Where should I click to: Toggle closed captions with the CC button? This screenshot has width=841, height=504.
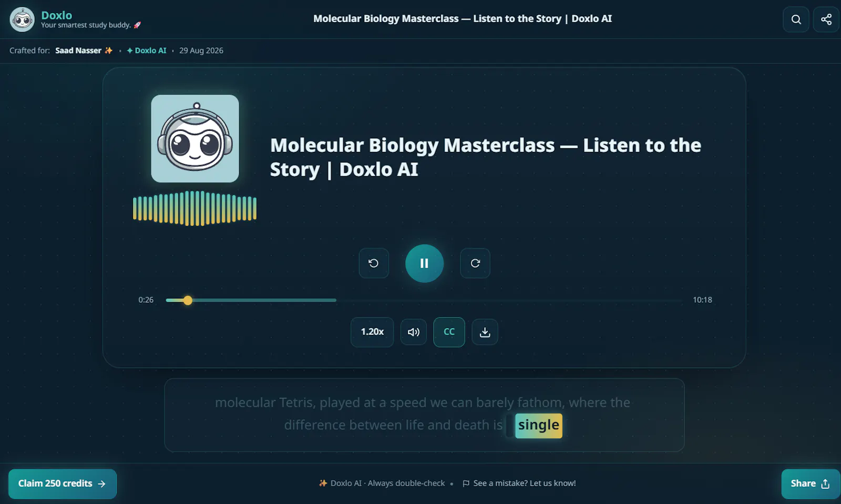point(449,332)
